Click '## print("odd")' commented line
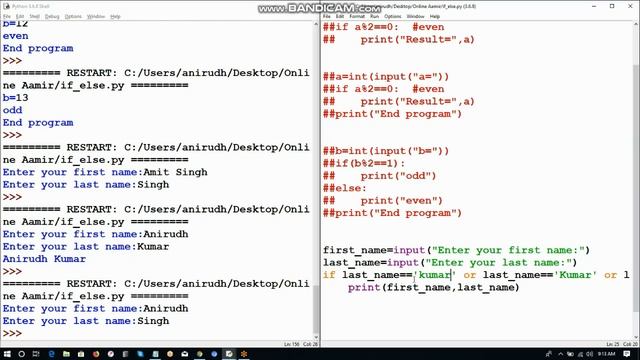The image size is (640, 360). click(380, 176)
